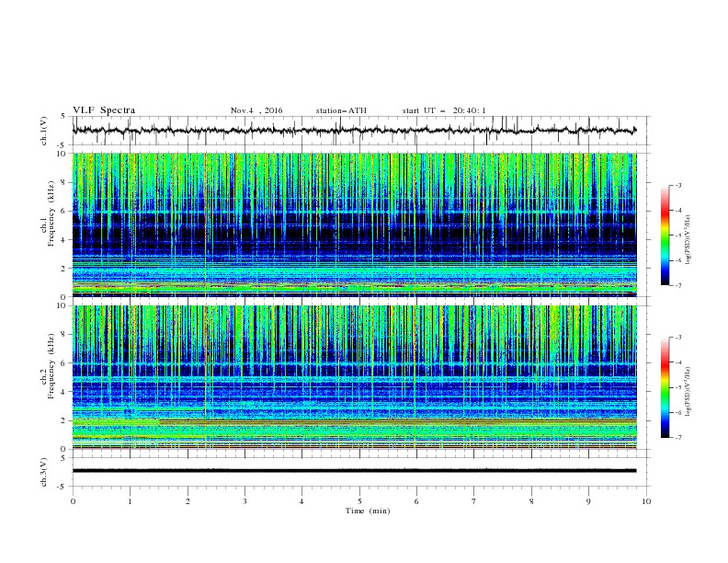The height and width of the screenshot is (563, 728).
Task: Click the "VLF Spectra" plot title
Action: point(104,110)
